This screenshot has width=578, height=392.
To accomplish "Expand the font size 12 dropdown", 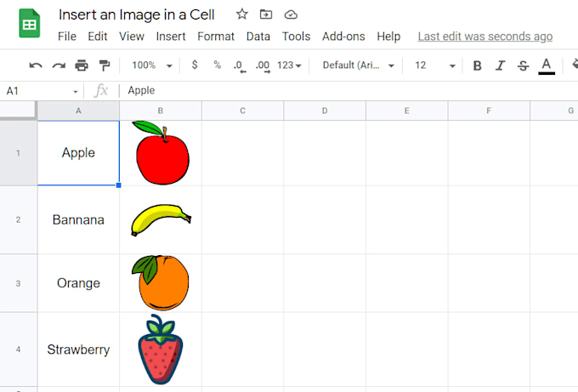I will click(435, 65).
